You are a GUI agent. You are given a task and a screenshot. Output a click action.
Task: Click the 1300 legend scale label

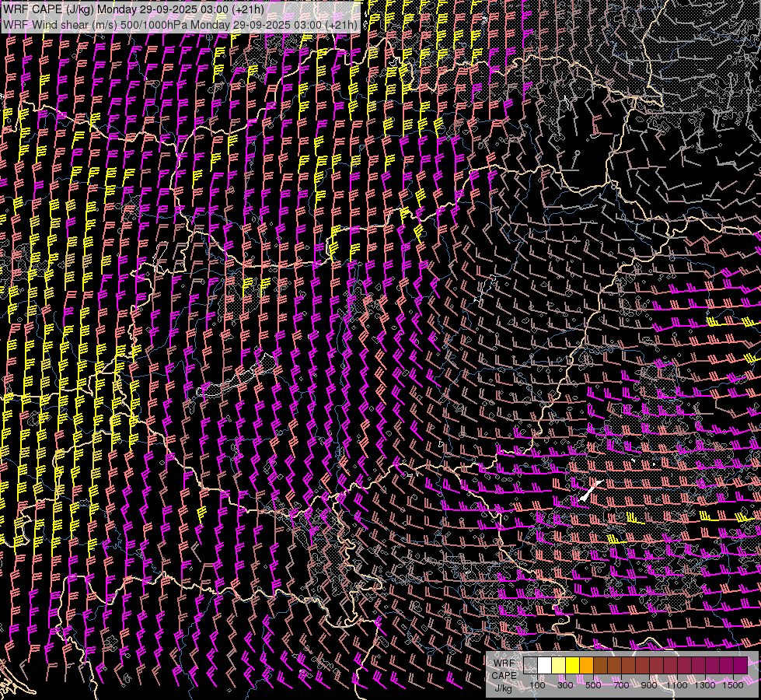[705, 685]
